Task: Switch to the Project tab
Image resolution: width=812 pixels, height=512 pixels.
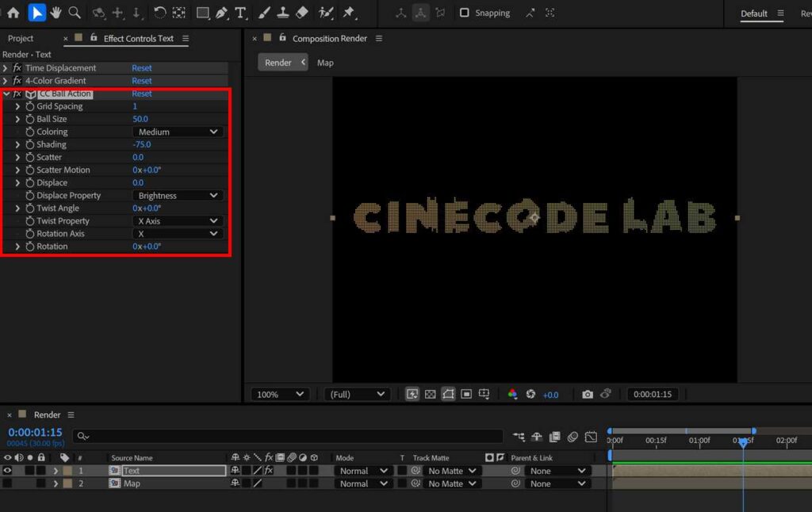Action: [x=20, y=38]
